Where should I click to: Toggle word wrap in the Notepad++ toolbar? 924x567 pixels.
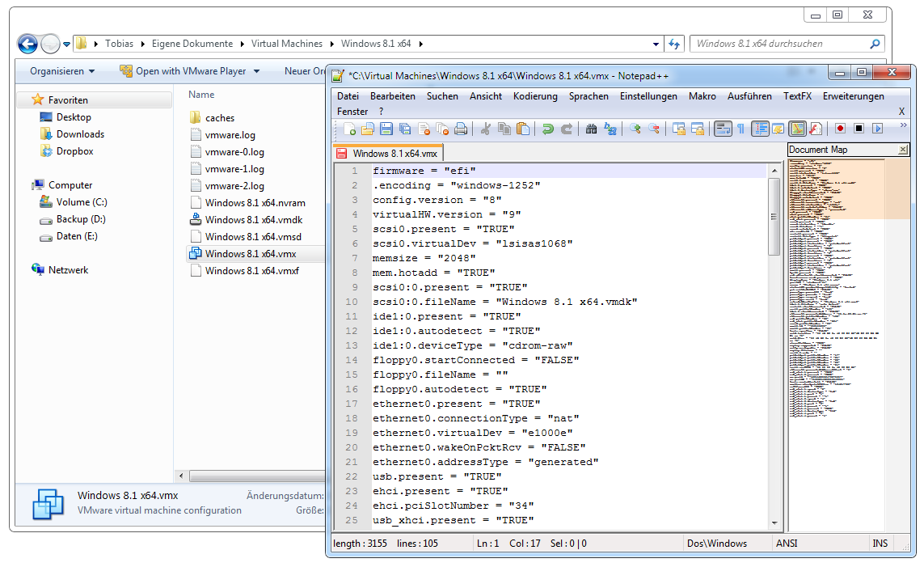click(723, 129)
